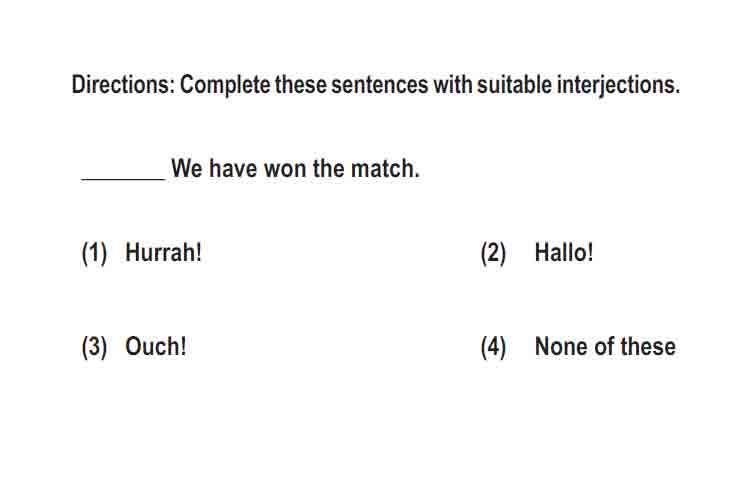Screen dimensions: 750x500
Task: Click the option number (2) label
Action: 493,253
